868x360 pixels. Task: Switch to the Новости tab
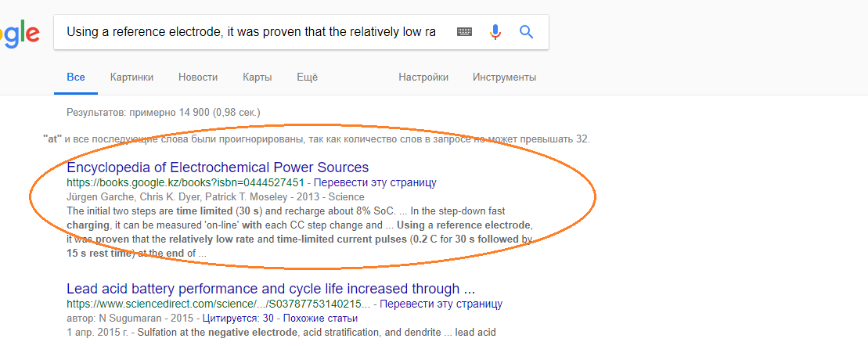[x=198, y=77]
